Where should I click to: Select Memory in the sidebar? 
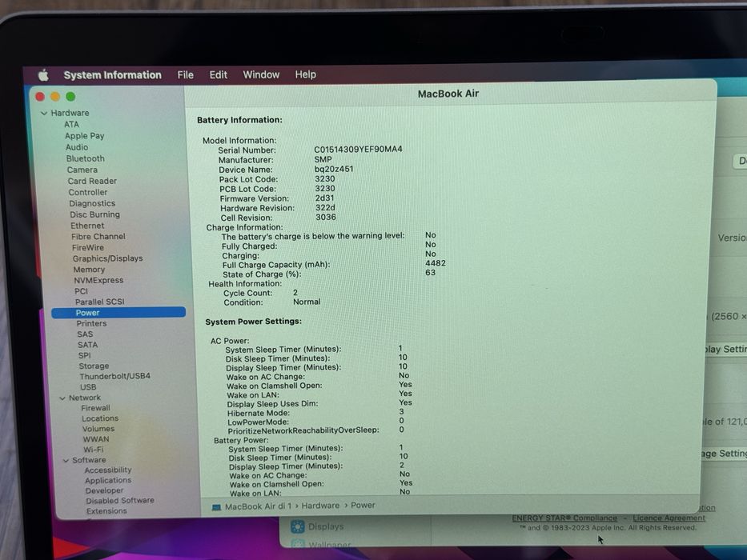pyautogui.click(x=89, y=270)
